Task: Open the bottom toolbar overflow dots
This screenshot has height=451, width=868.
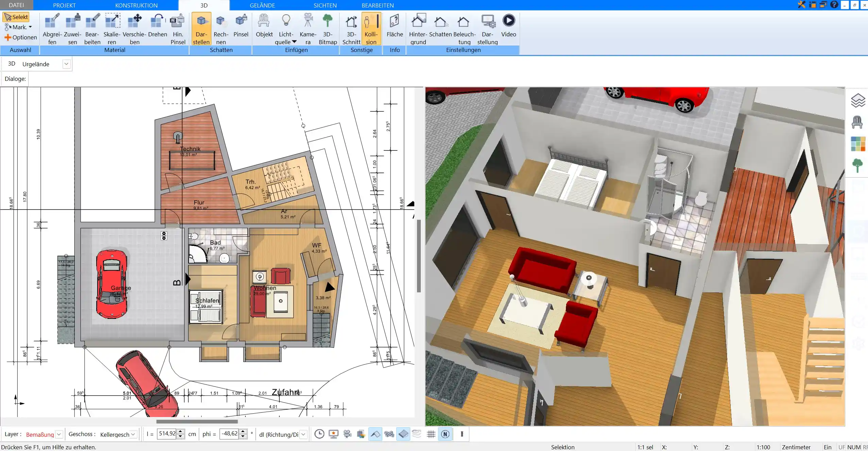Action: (462, 434)
